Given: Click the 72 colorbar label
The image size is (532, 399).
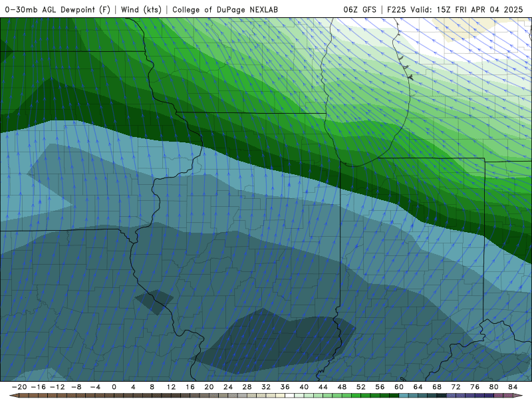Looking at the screenshot, I should pos(456,387).
